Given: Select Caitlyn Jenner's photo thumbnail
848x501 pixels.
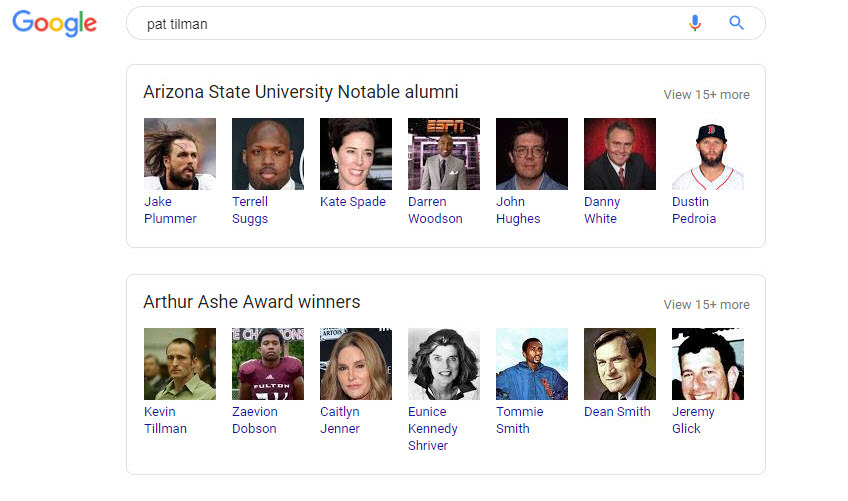Looking at the screenshot, I should tap(356, 364).
